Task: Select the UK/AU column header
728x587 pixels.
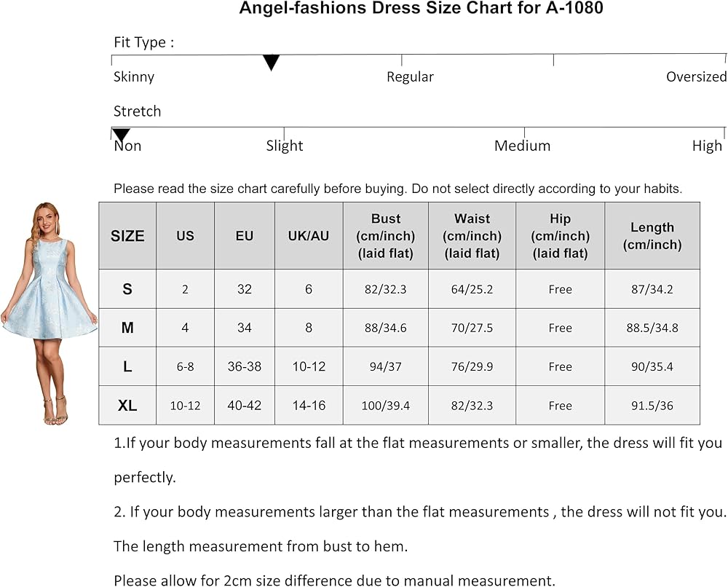Action: pyautogui.click(x=309, y=236)
